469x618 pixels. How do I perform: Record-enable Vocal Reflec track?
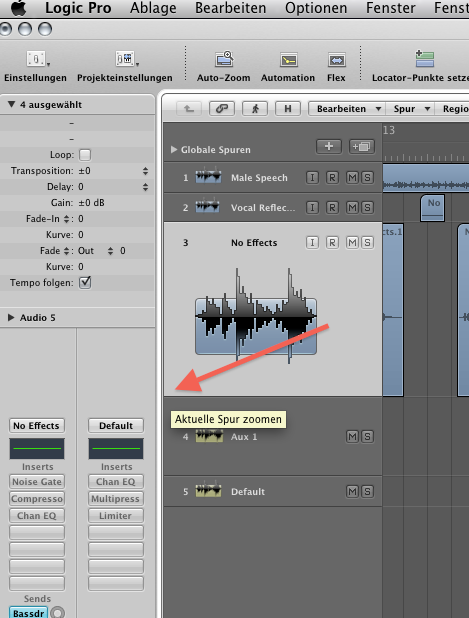tap(332, 207)
